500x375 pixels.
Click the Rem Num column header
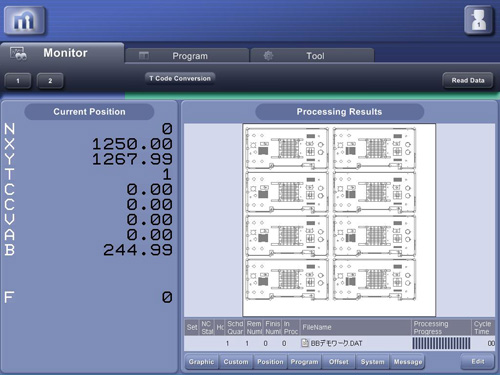coord(254,327)
